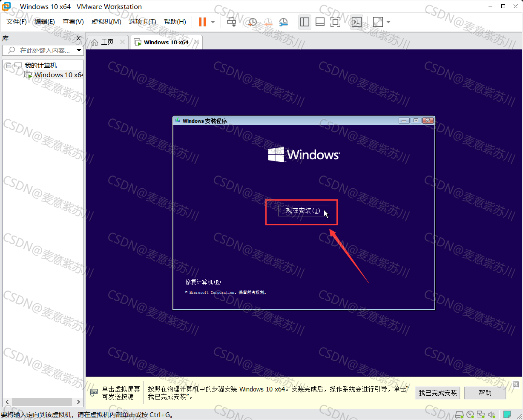Switch to the 主页 tab
The image size is (523, 420).
[x=107, y=42]
